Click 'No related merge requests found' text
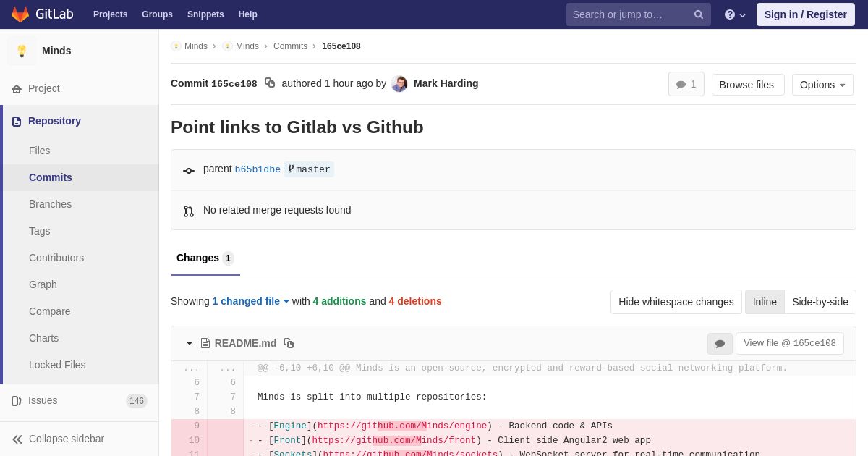This screenshot has width=868, height=456. (x=277, y=210)
